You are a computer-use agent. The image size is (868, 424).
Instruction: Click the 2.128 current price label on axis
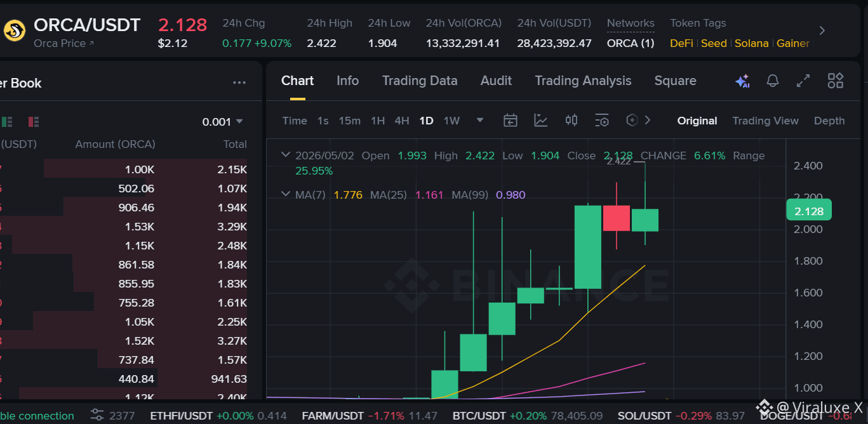(808, 211)
